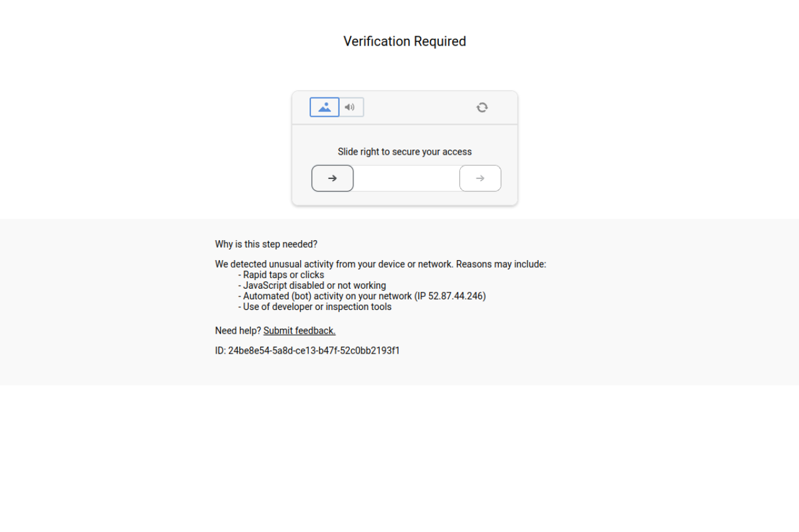Click the 'Need help?' text
The image size is (799, 532).
click(x=238, y=331)
